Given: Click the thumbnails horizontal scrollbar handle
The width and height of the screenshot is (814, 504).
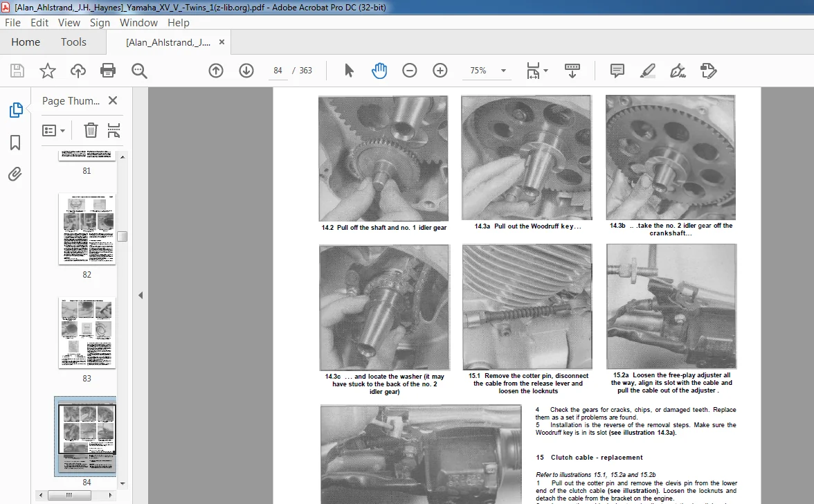Looking at the screenshot, I should coord(69,495).
